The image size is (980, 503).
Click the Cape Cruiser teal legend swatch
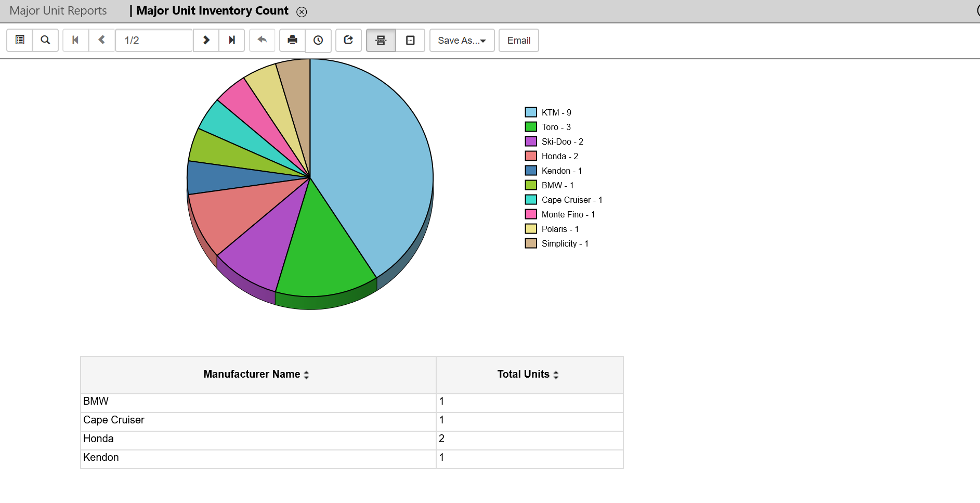tap(531, 199)
